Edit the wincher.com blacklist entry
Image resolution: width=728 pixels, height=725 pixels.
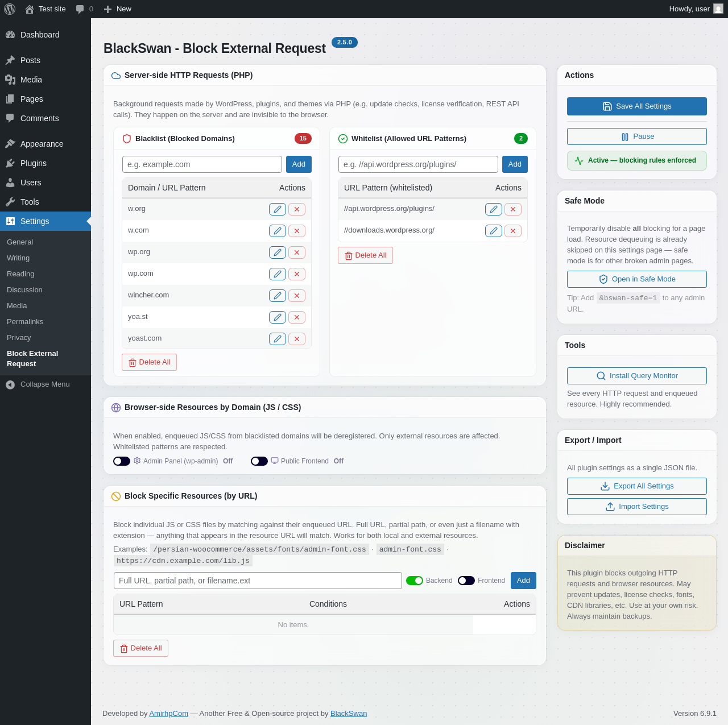(278, 296)
